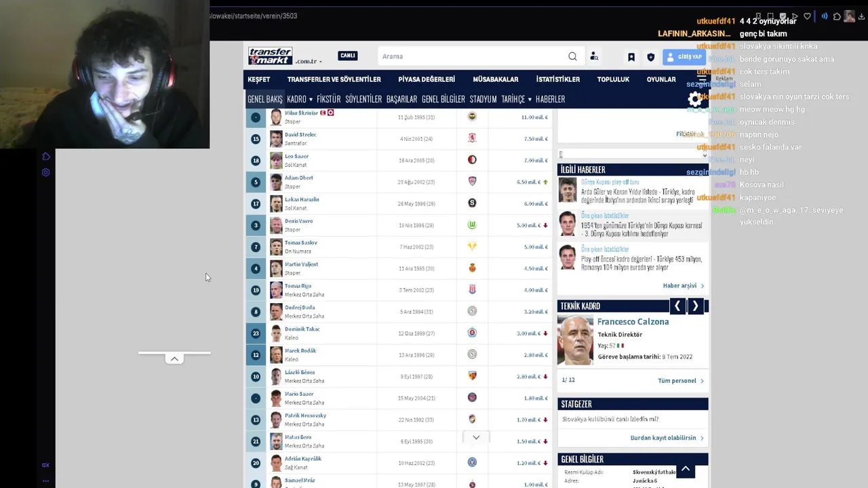
Task: Switch to Genel Bakış tab
Action: 265,99
